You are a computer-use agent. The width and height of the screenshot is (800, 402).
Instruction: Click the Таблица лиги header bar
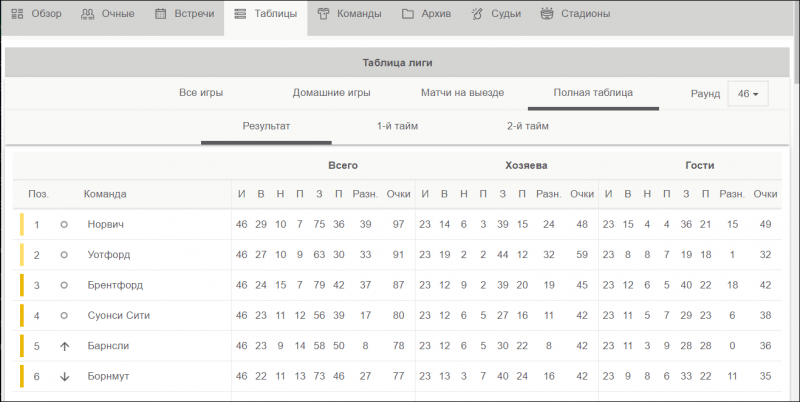coord(397,63)
